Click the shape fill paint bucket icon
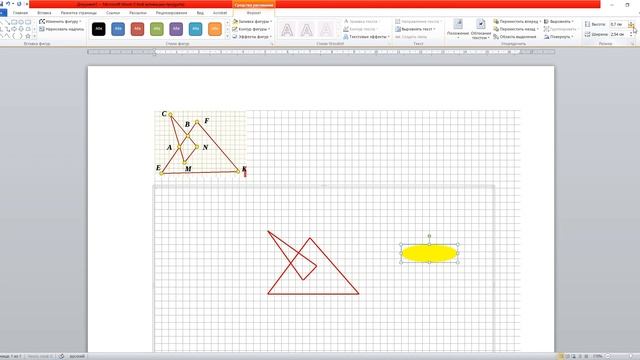The image size is (640, 360). 235,21
